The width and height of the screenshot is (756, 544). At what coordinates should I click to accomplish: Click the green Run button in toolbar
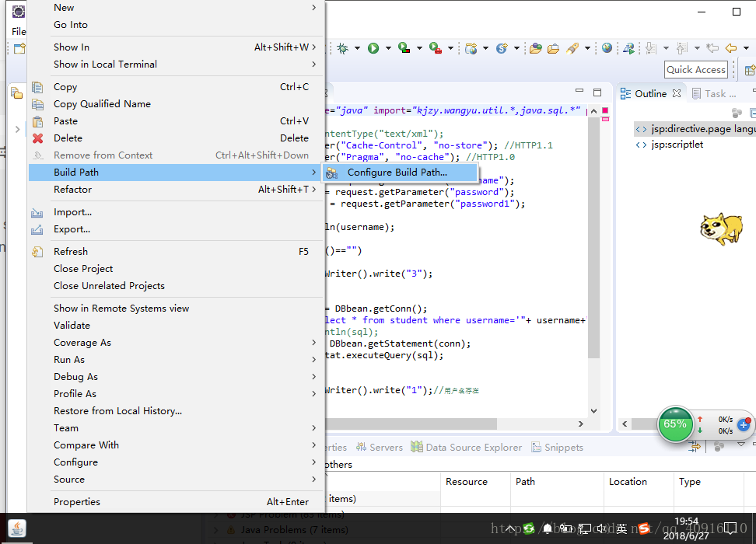[x=373, y=48]
